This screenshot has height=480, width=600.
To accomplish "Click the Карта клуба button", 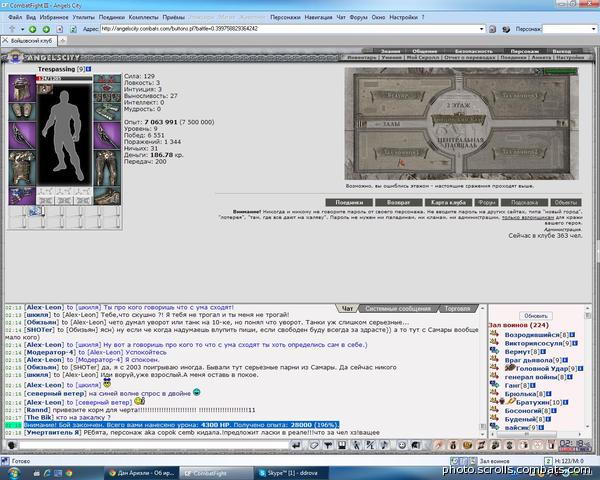I will (x=448, y=202).
